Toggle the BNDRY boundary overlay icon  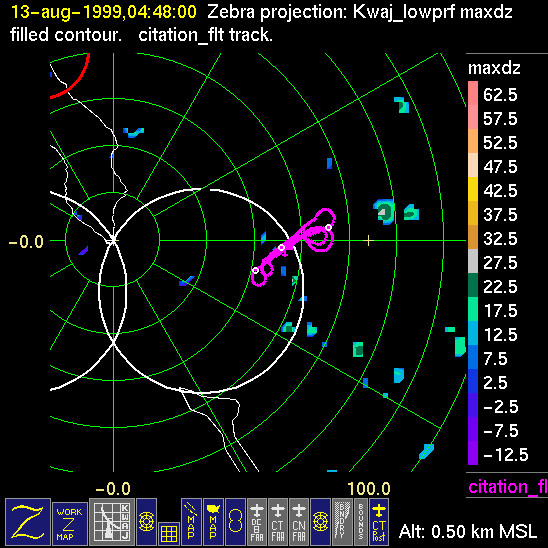(x=342, y=521)
